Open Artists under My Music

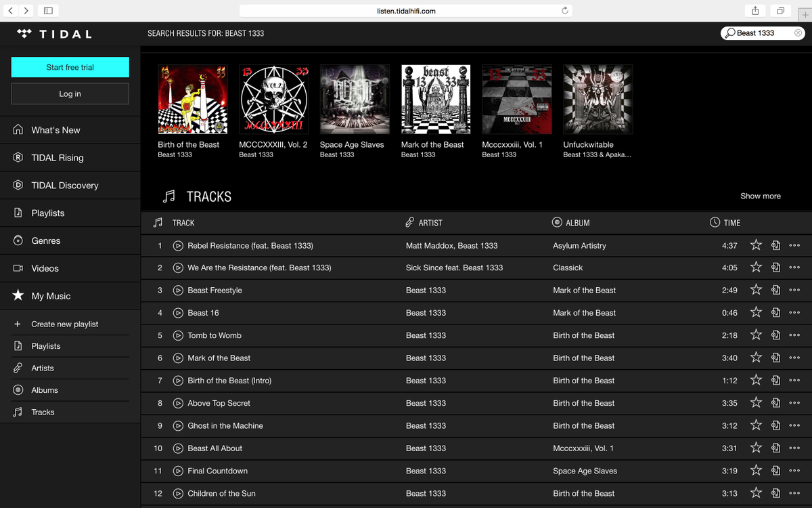tap(43, 368)
